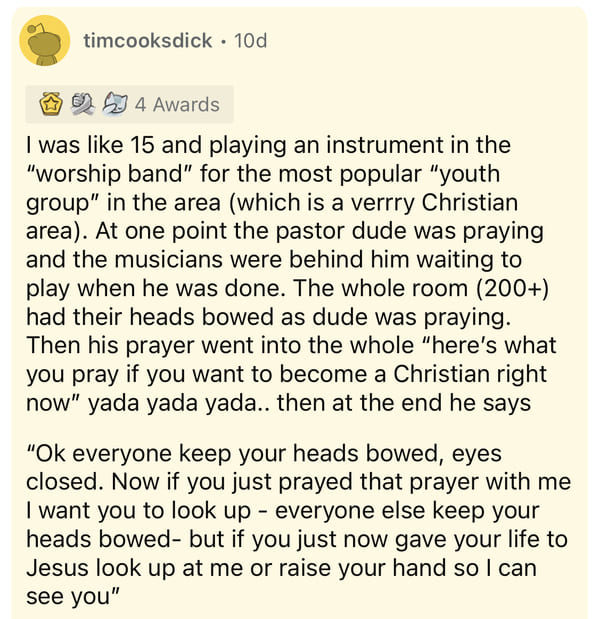Open the timcooksdick user profile
This screenshot has width=599, height=619.
pyautogui.click(x=147, y=41)
